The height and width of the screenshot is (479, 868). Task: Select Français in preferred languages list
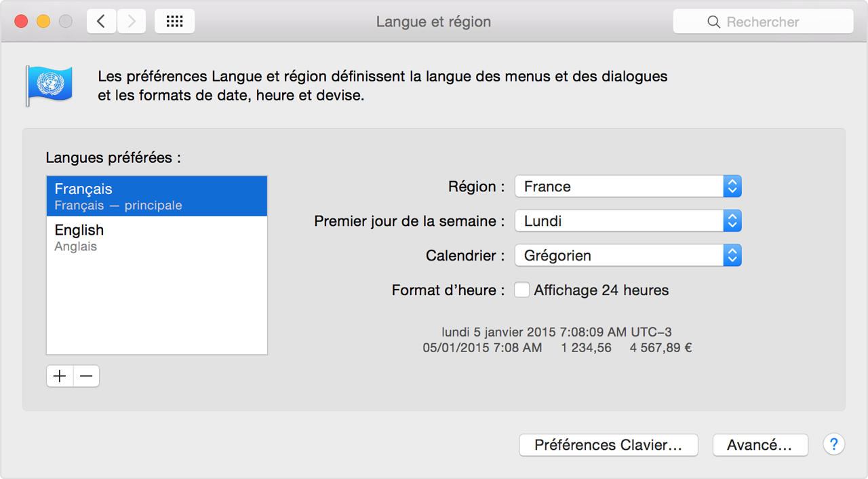[x=157, y=196]
